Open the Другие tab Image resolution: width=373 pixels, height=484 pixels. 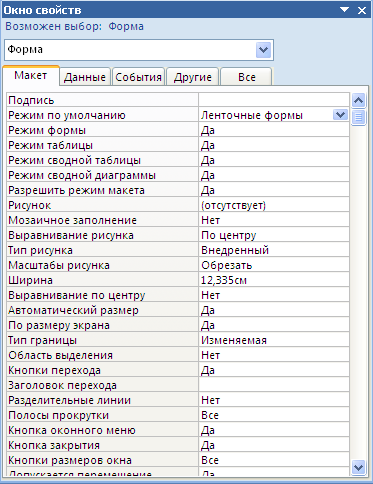(193, 77)
